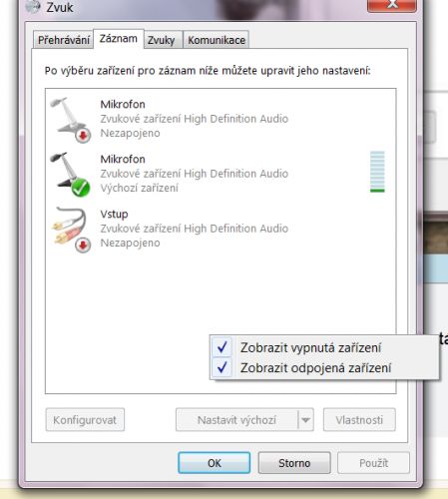Toggle Zobrazit vypnutá zařízení checkmark
448x499 pixels.
[223, 347]
